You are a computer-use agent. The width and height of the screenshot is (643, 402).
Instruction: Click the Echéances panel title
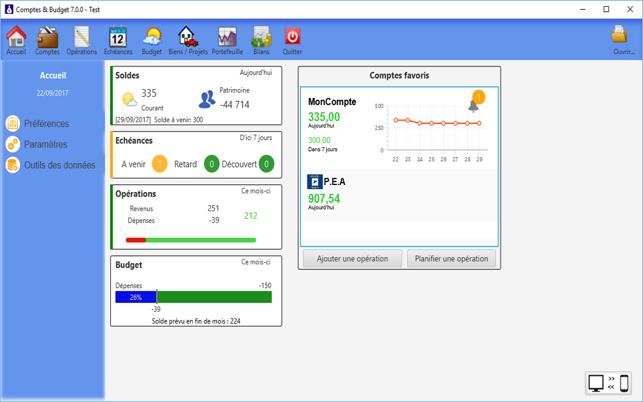point(134,141)
